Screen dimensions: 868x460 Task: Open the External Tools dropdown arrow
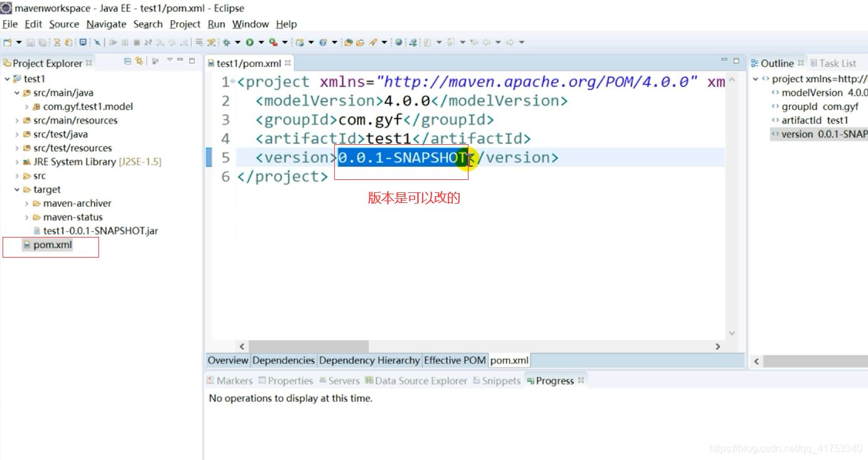(285, 42)
